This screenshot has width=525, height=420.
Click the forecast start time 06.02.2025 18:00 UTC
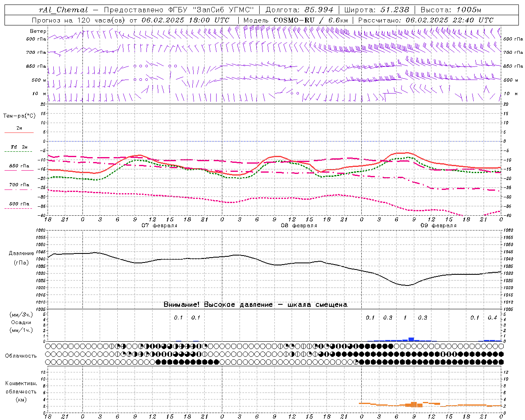tap(185, 20)
